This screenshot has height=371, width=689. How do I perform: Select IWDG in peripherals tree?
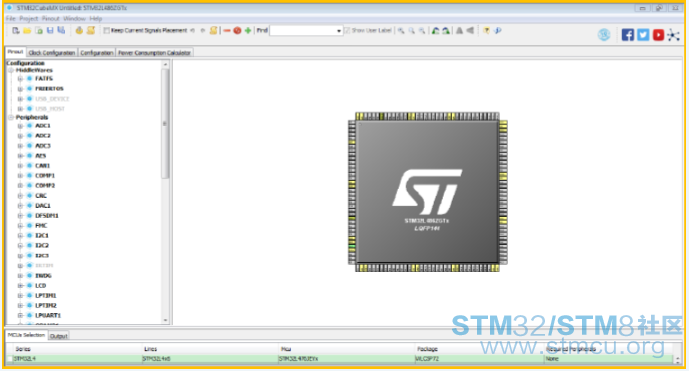(x=43, y=276)
